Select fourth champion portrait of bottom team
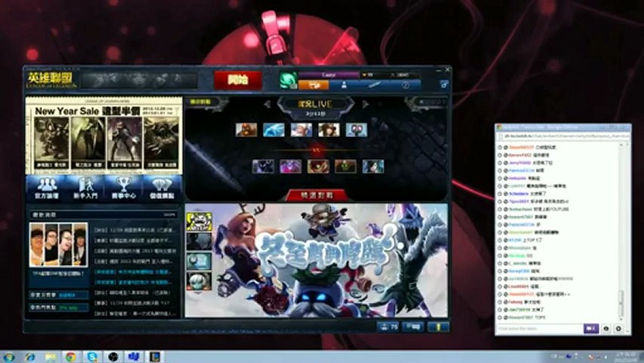 (x=345, y=166)
